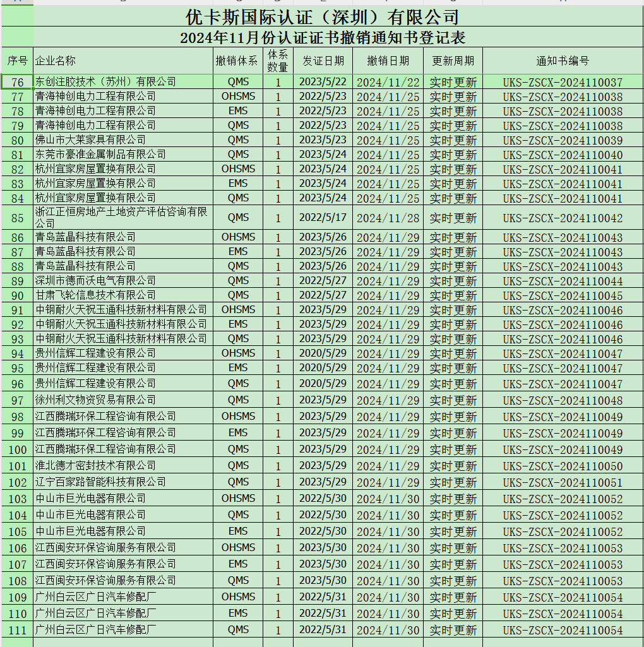Click the 体系数量 header cell
Image resolution: width=644 pixels, height=647 pixels.
(x=278, y=61)
